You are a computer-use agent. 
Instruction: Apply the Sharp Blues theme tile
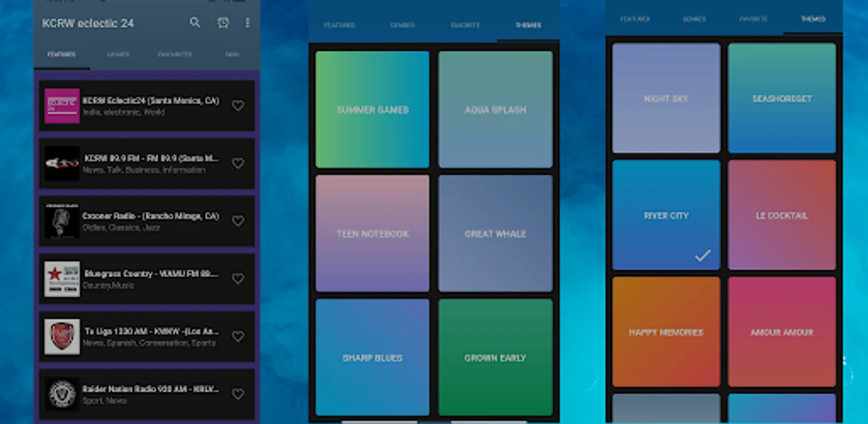pos(373,357)
